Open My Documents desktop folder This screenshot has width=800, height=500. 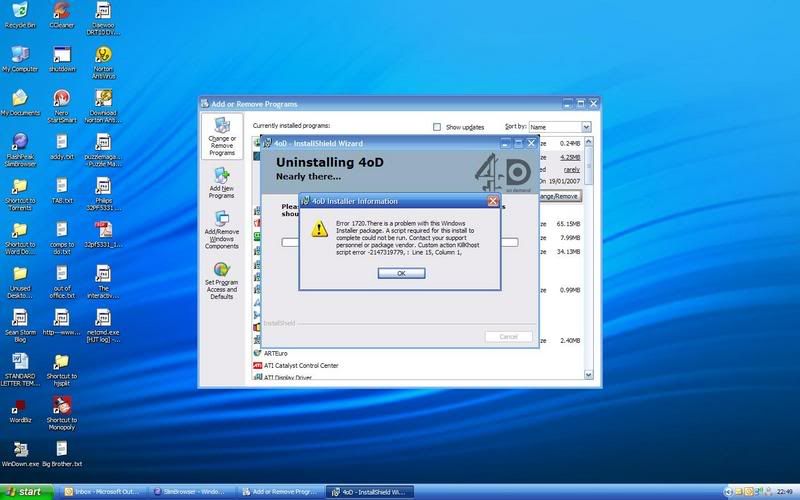coord(20,103)
